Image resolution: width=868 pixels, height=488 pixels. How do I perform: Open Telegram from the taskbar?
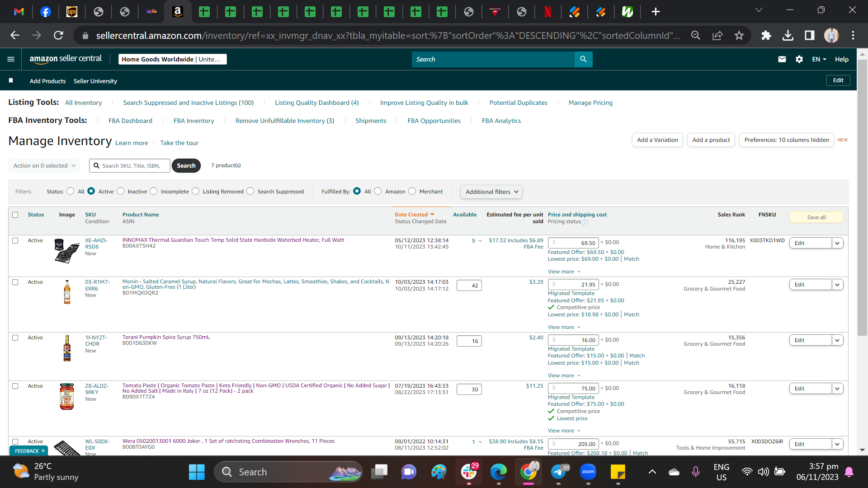[x=559, y=472]
